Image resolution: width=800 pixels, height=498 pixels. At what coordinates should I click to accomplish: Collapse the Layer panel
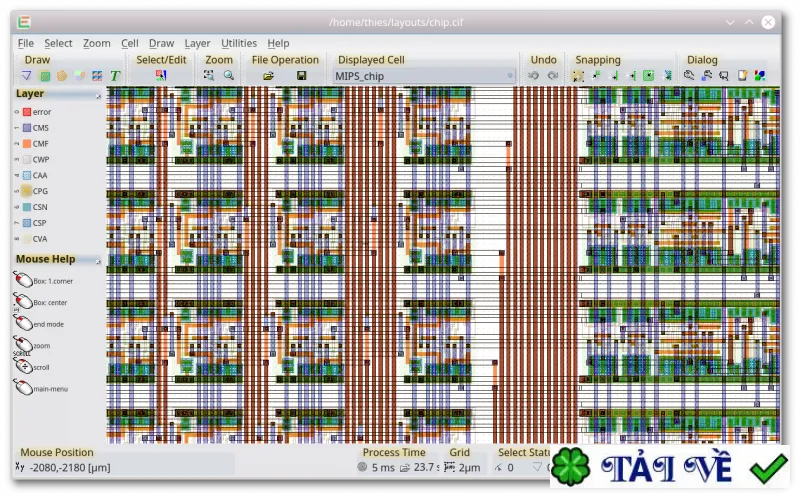click(98, 95)
